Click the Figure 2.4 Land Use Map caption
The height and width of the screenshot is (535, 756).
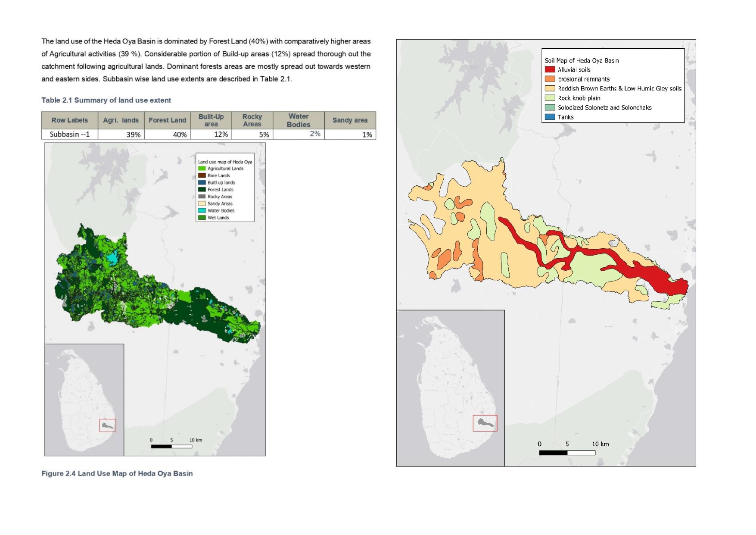117,473
